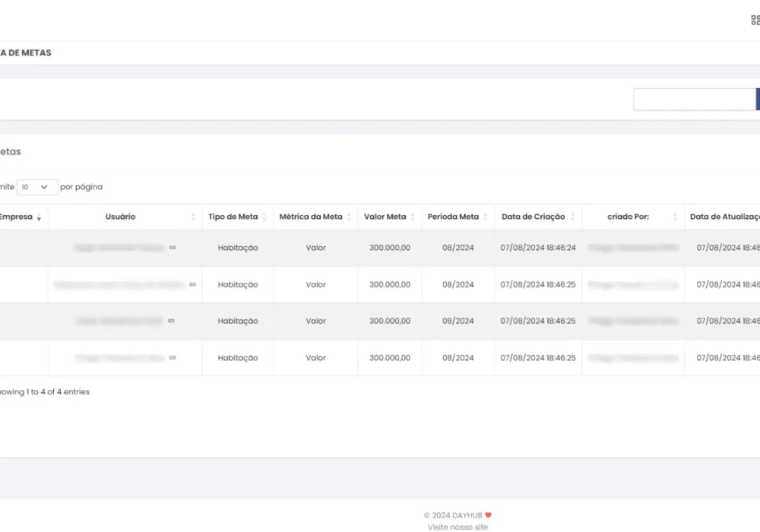Click the sort arrows on the Empresa column
760x532 pixels.
pyautogui.click(x=39, y=217)
